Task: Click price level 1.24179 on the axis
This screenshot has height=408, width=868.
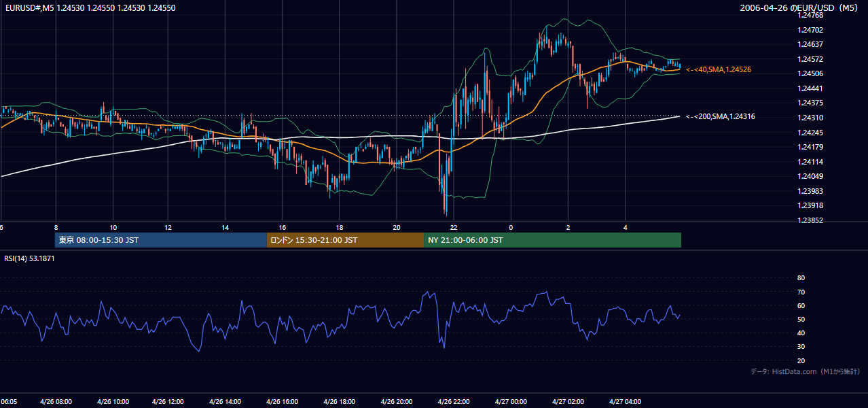Action: (809, 147)
